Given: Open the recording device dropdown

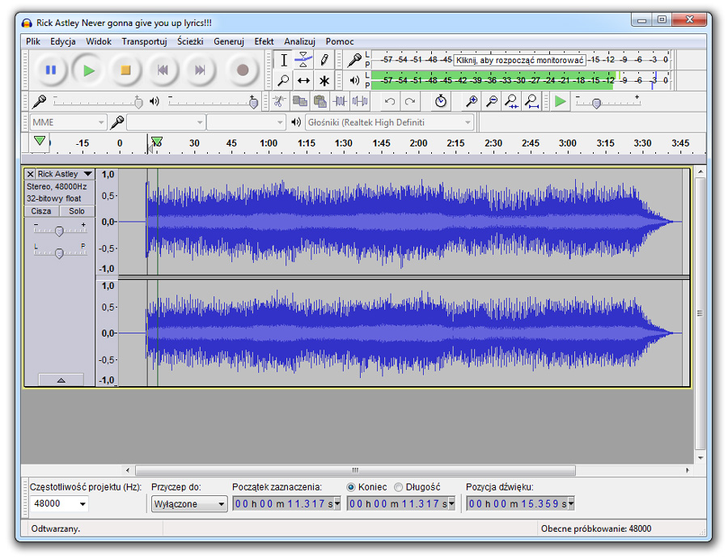Looking at the screenshot, I should 166,122.
